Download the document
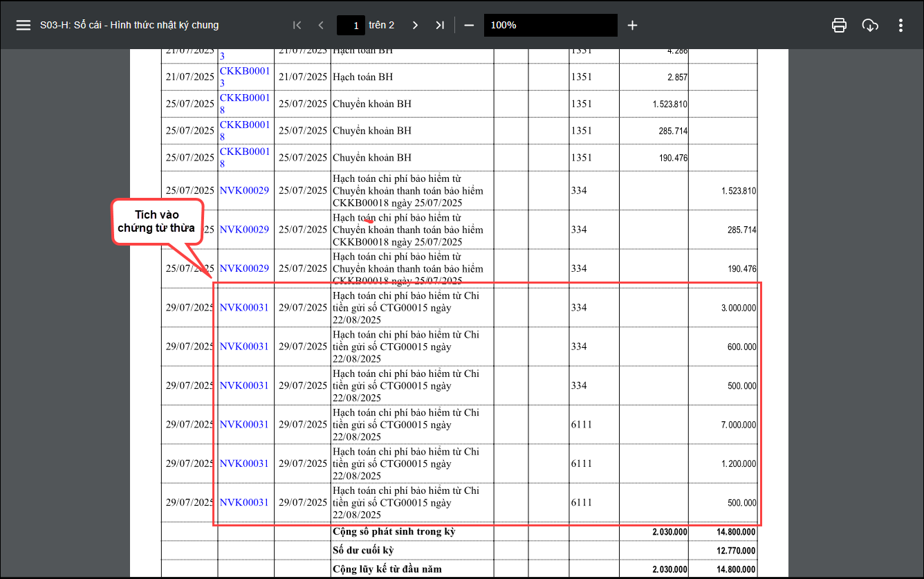The image size is (924, 579). point(870,25)
